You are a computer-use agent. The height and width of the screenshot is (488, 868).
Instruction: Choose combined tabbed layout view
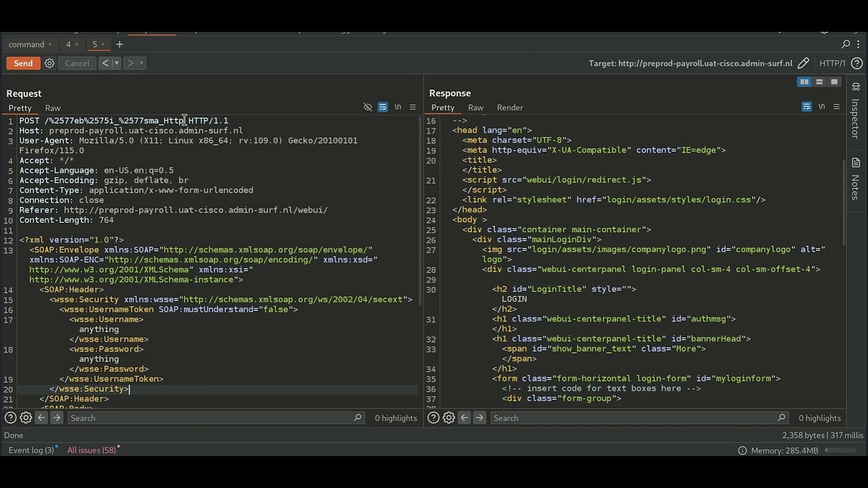tap(834, 82)
